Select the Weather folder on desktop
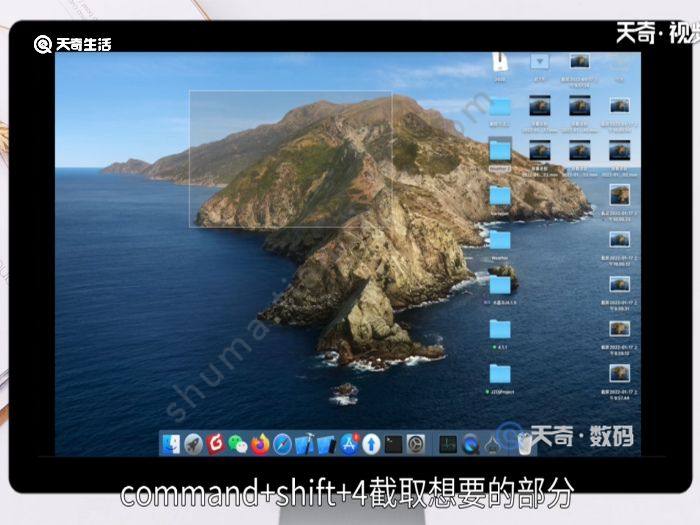The height and width of the screenshot is (525, 700). pyautogui.click(x=500, y=241)
